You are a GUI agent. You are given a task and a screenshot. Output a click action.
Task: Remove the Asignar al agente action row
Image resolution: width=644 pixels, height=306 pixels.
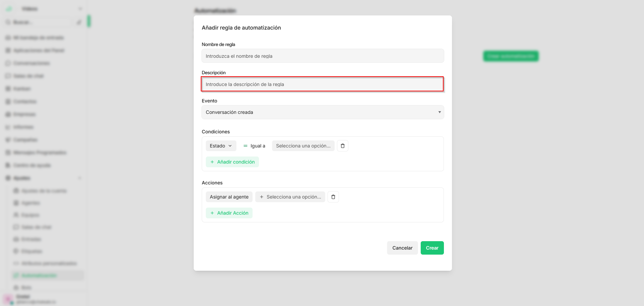pos(333,197)
